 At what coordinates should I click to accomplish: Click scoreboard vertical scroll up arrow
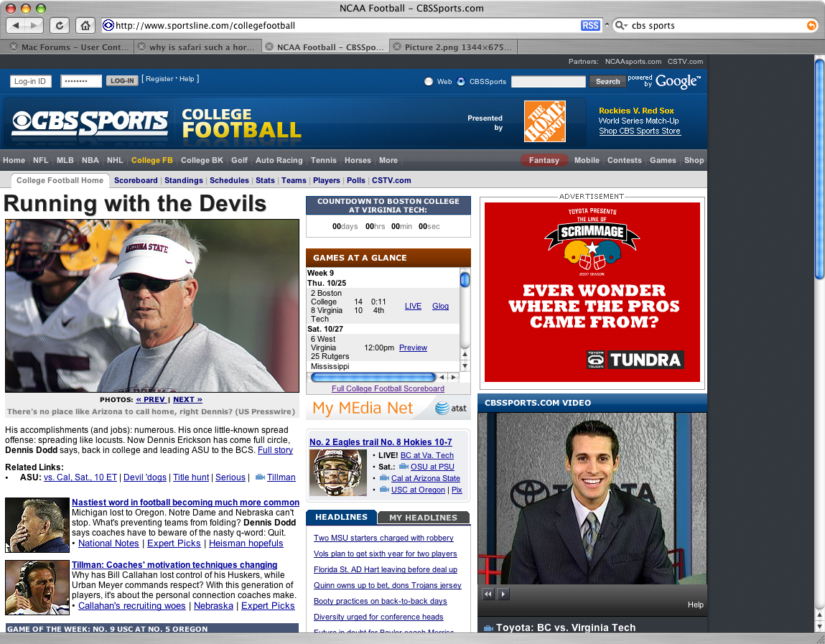[x=465, y=355]
